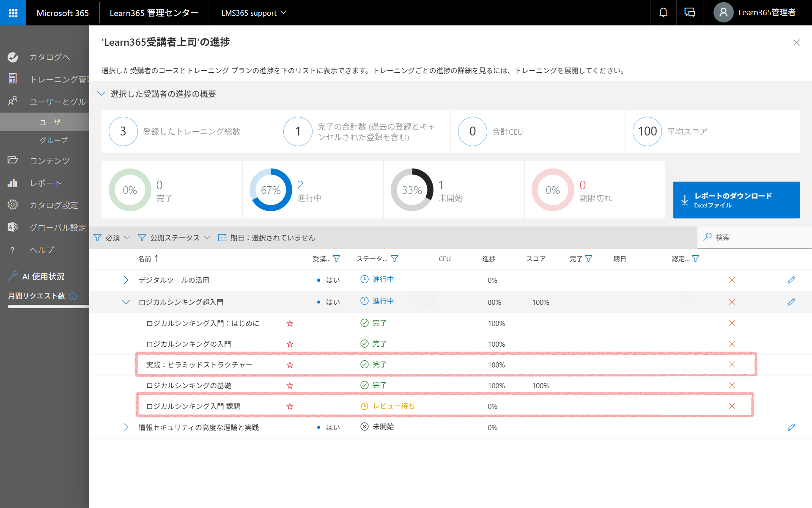
Task: Collapse the ロジカルシンキング超入門 row
Action: [126, 302]
